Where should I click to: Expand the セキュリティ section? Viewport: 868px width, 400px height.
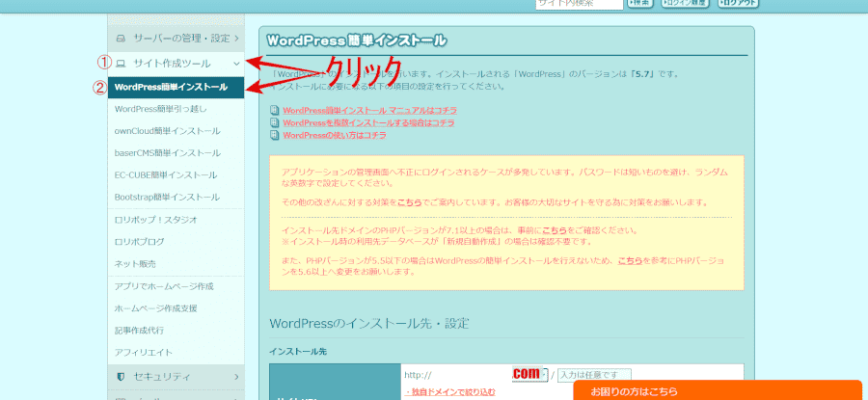click(176, 377)
